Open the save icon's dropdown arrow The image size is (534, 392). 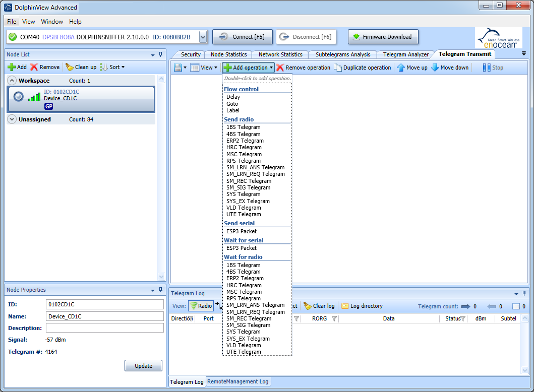pos(185,68)
